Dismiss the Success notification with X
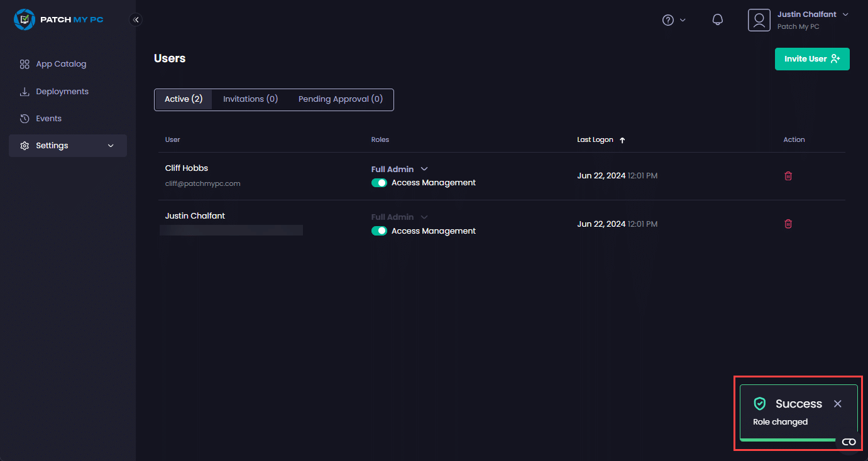This screenshot has width=868, height=461. (x=837, y=404)
